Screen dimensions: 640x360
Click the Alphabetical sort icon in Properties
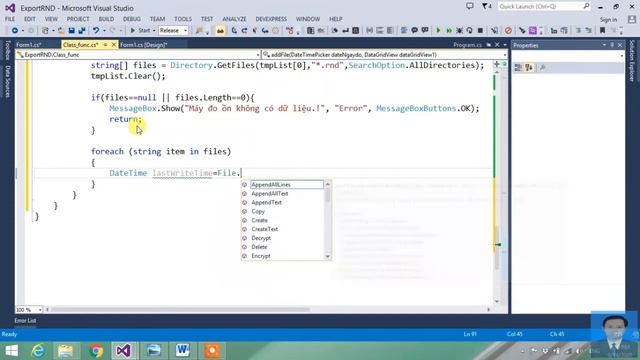(529, 68)
